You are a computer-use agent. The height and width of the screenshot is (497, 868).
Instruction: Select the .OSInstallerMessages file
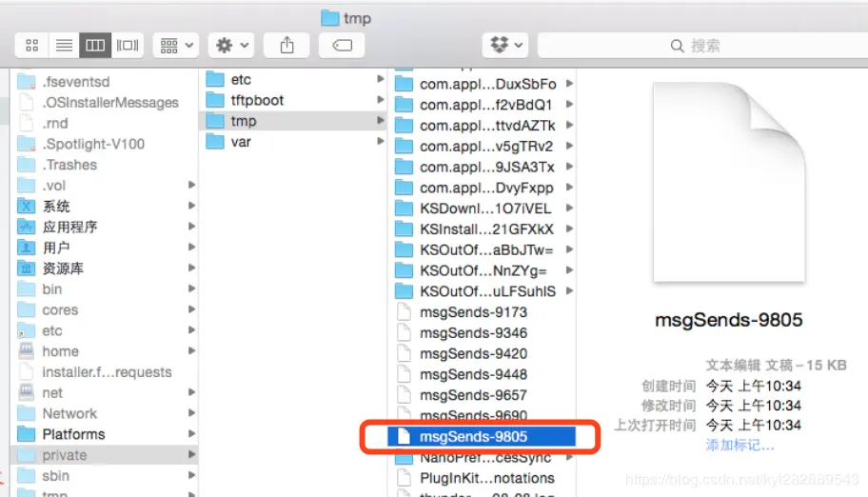coord(104,103)
